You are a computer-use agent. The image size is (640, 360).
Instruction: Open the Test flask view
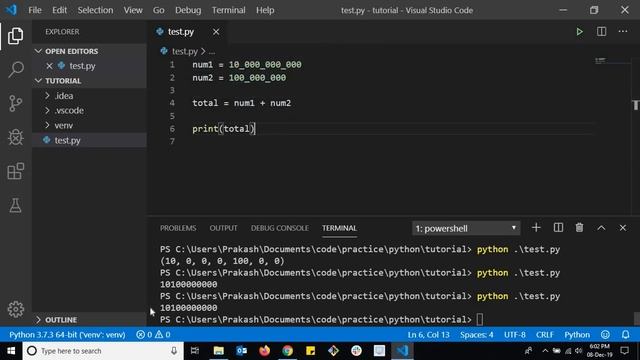pyautogui.click(x=16, y=205)
